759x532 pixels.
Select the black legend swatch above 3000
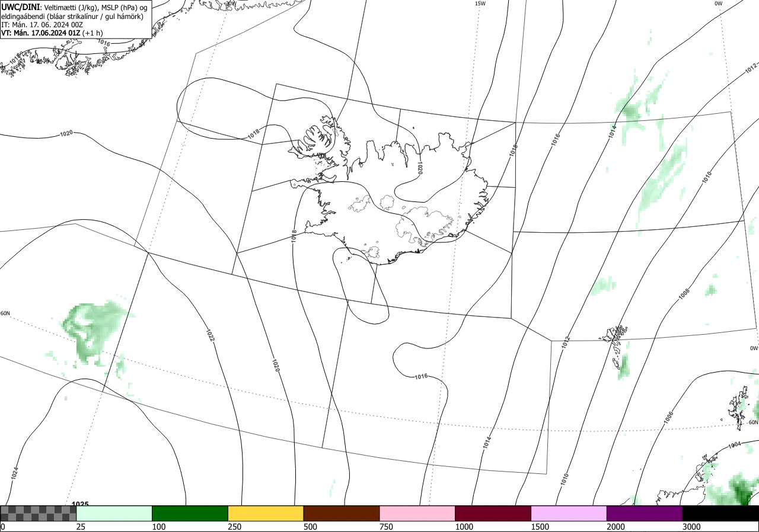[720, 513]
